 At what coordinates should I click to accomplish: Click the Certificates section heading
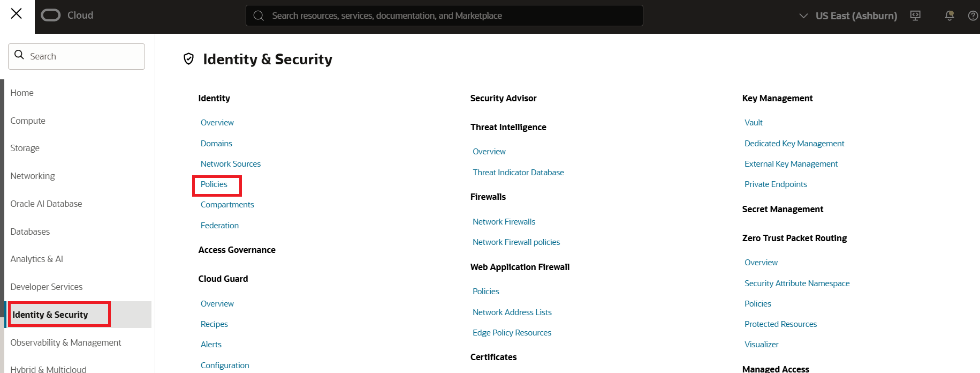tap(493, 357)
